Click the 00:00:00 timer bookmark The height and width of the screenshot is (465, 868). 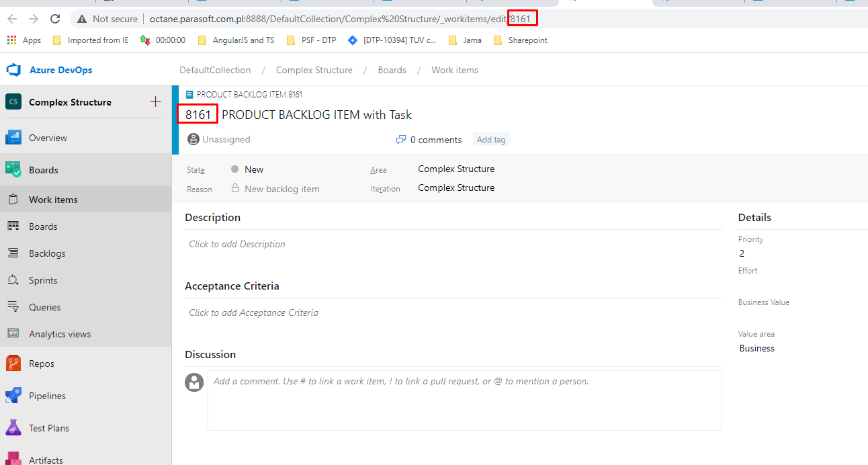pos(163,40)
